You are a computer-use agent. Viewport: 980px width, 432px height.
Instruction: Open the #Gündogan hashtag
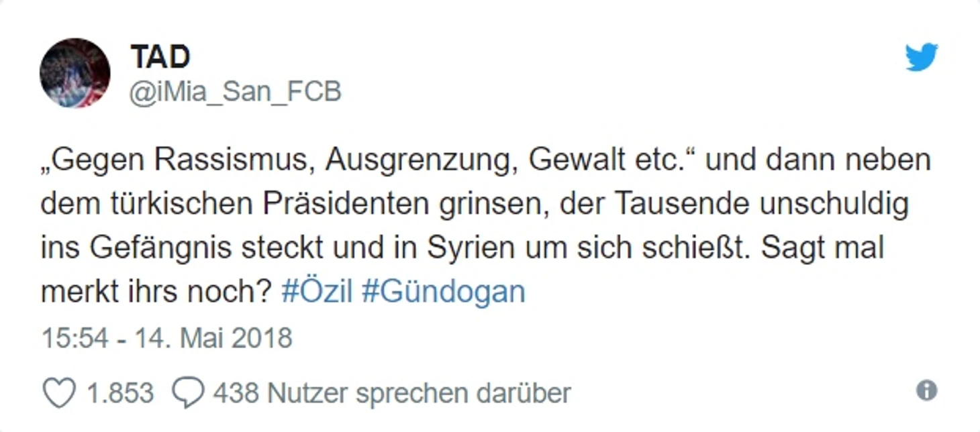click(x=443, y=292)
